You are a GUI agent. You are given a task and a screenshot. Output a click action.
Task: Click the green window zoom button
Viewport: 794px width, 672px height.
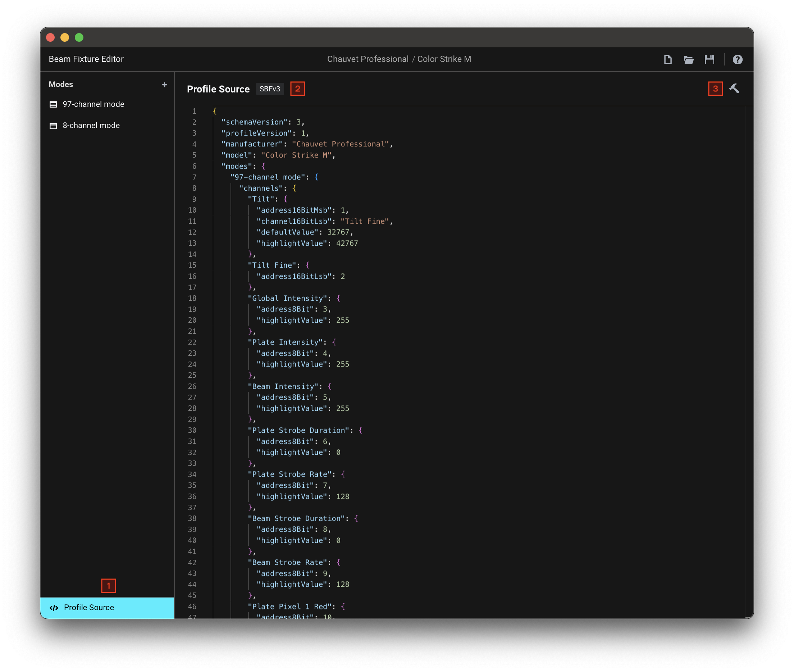(79, 37)
